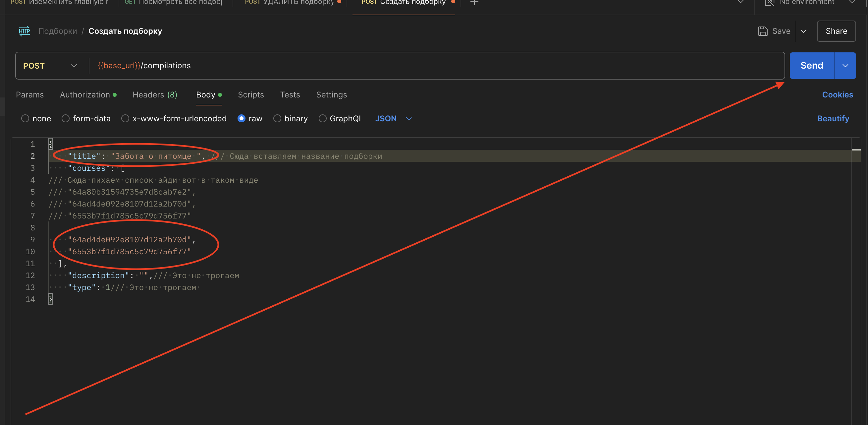Expand the Send button options arrow
The height and width of the screenshot is (425, 868).
click(845, 65)
